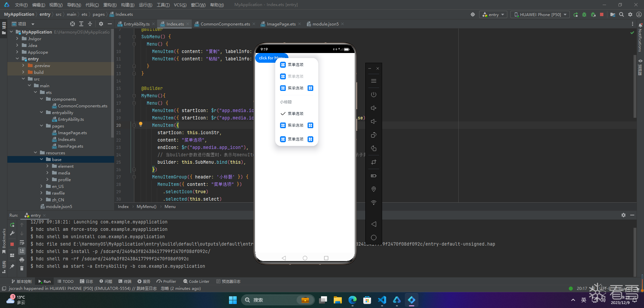Open IDE settings gear in top toolbar
Screen dimensions: 644x308
coord(630,14)
